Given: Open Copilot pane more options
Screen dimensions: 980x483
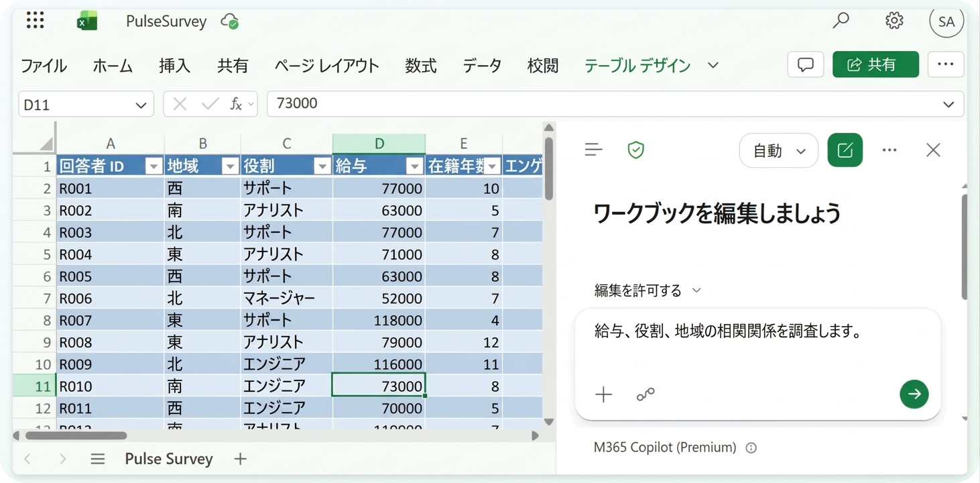Looking at the screenshot, I should (890, 150).
